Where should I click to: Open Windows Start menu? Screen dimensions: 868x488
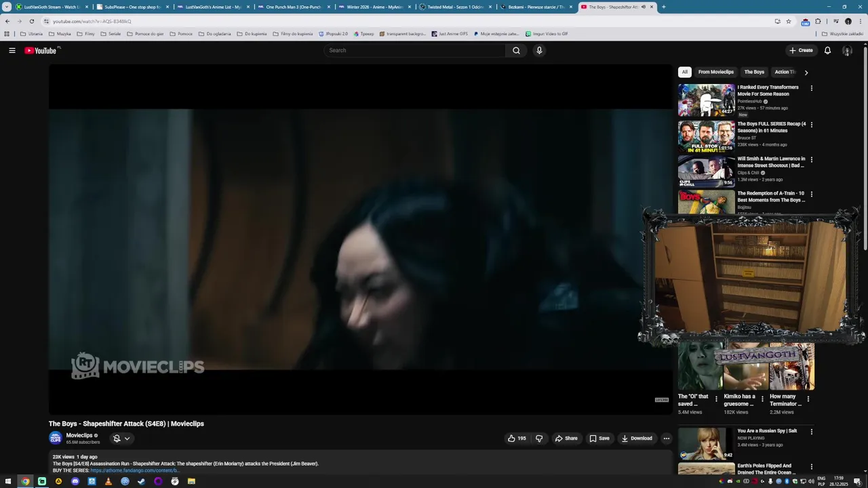coord(8,481)
